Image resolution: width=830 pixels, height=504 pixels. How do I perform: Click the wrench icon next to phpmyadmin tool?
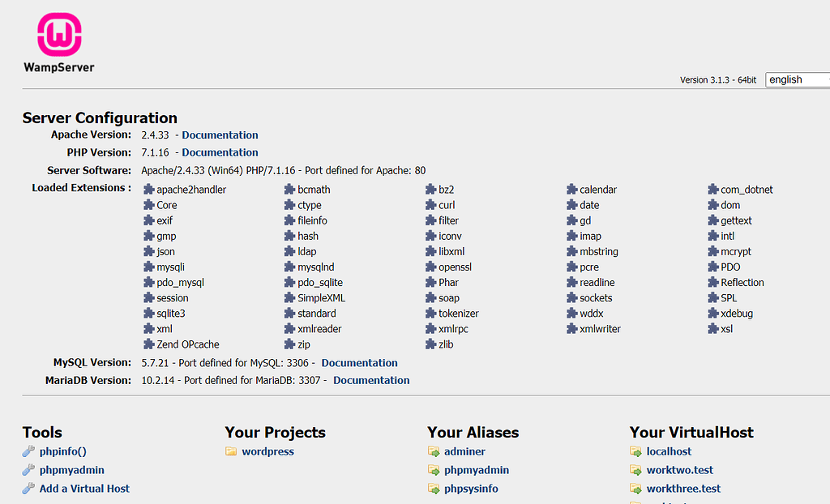point(28,470)
